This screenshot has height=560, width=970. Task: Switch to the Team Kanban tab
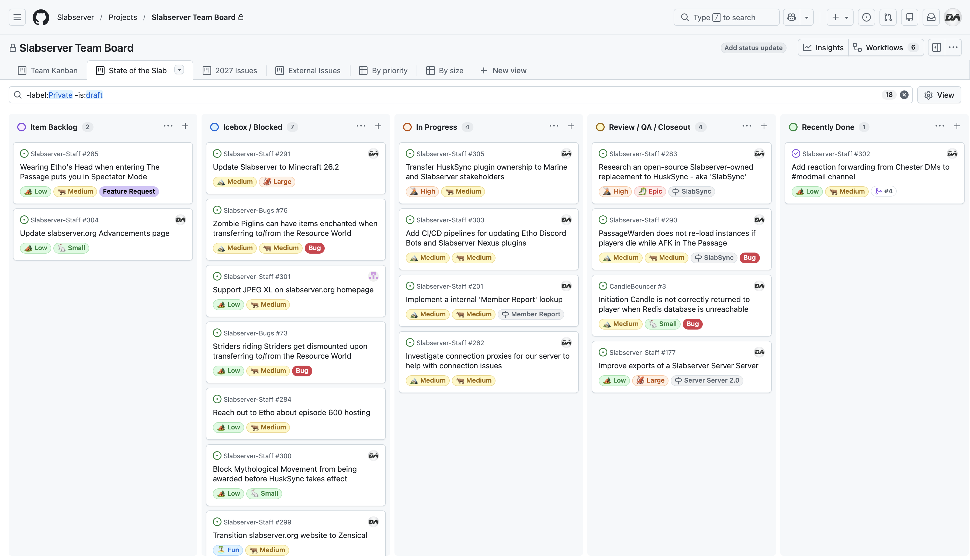48,70
